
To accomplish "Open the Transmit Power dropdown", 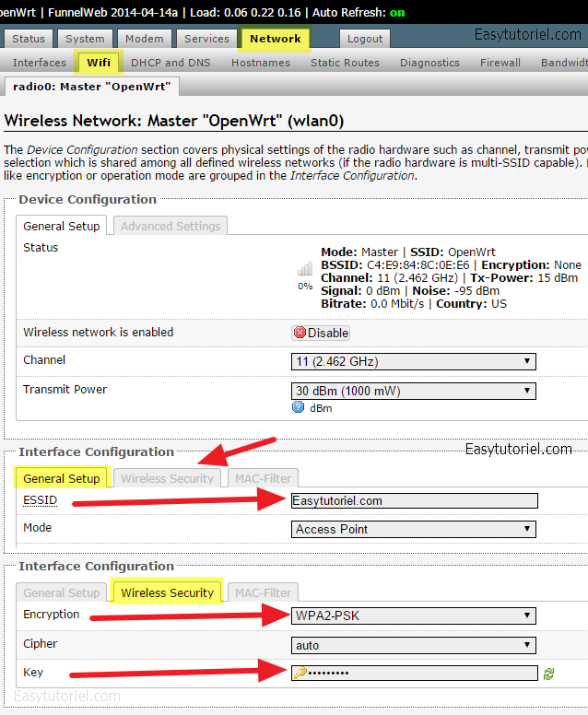I will [413, 391].
